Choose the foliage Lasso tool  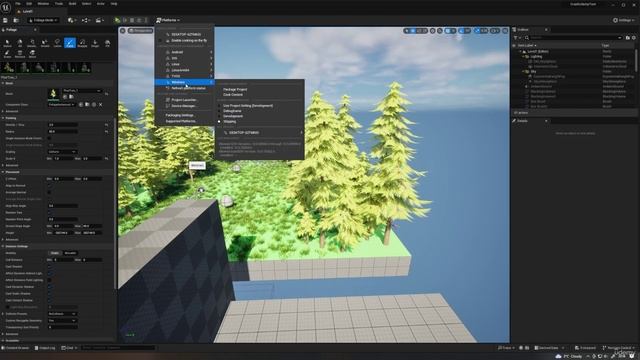tap(57, 43)
